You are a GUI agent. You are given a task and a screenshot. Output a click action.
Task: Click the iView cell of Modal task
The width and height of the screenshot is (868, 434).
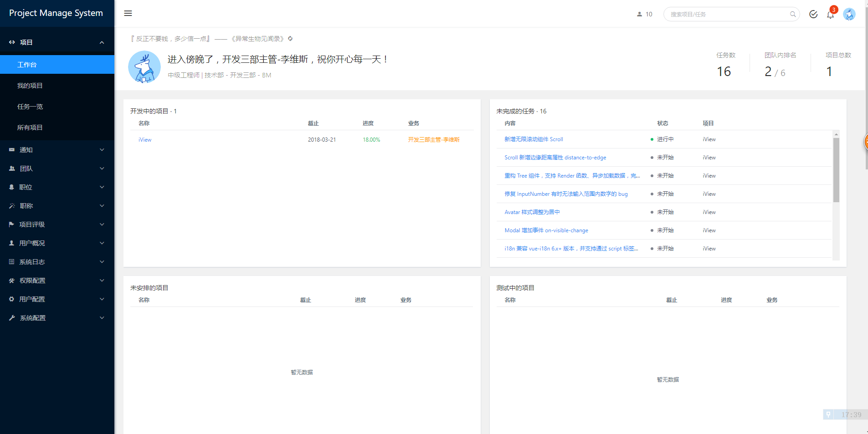point(709,230)
